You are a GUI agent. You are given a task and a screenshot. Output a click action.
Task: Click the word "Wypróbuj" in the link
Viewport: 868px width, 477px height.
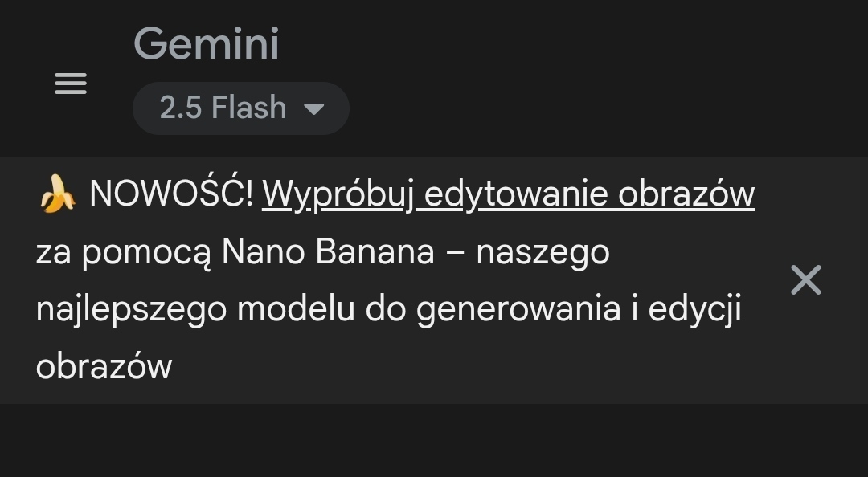point(338,194)
